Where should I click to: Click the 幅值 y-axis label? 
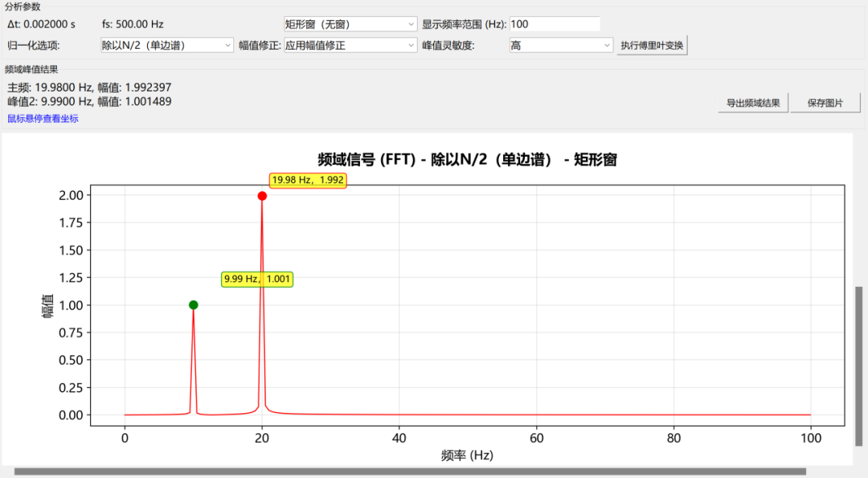(x=47, y=306)
